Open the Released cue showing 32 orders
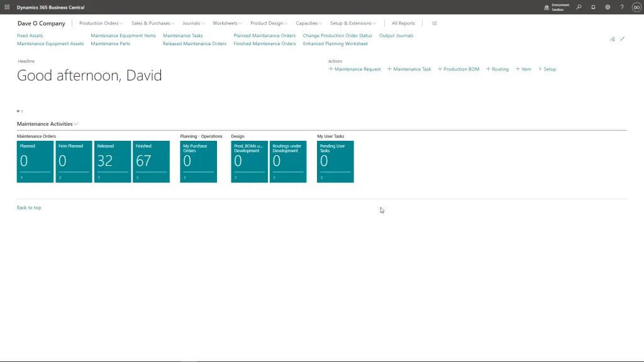The width and height of the screenshot is (644, 362). pyautogui.click(x=112, y=162)
